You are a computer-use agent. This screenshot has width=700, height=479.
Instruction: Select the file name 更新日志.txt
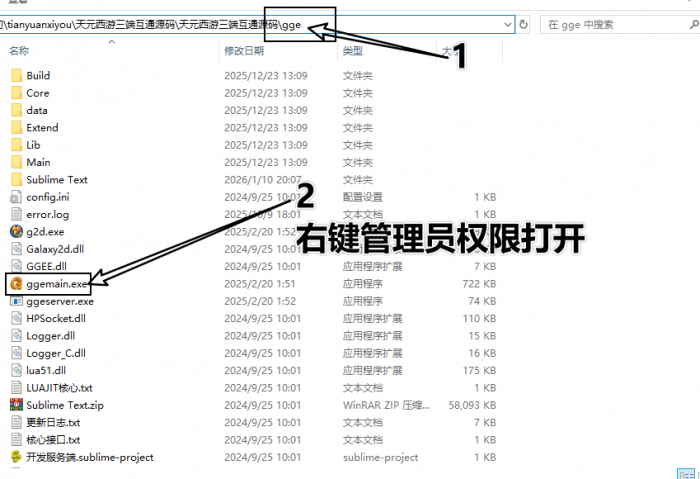pos(53,422)
